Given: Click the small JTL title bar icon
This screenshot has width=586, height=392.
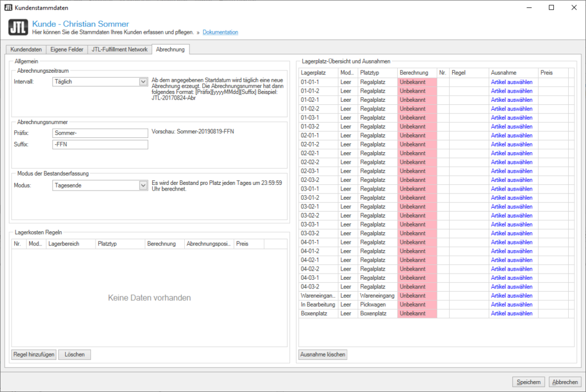Looking at the screenshot, I should point(8,7).
